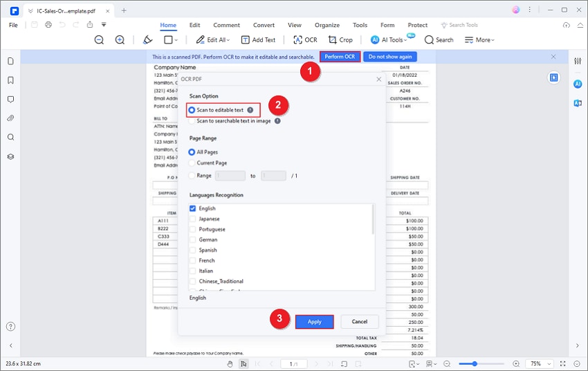Viewport: 588px width, 371px height.
Task: Click the undo arrow icon
Action: (62, 25)
